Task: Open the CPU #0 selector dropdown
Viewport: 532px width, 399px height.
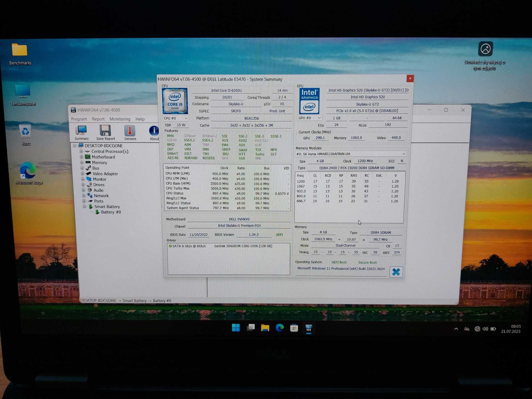Action: pos(176,118)
